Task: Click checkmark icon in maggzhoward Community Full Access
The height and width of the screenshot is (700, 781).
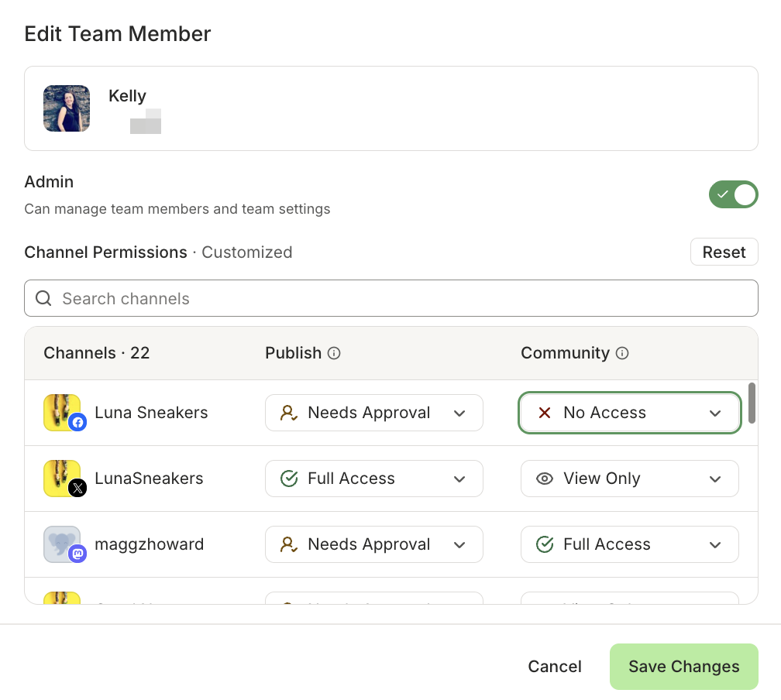Action: 545,544
